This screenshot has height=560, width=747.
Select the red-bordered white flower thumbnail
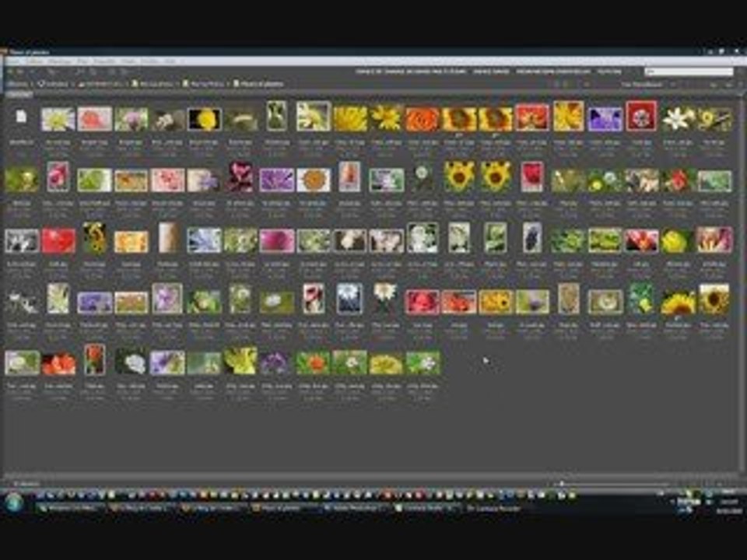[x=641, y=116]
